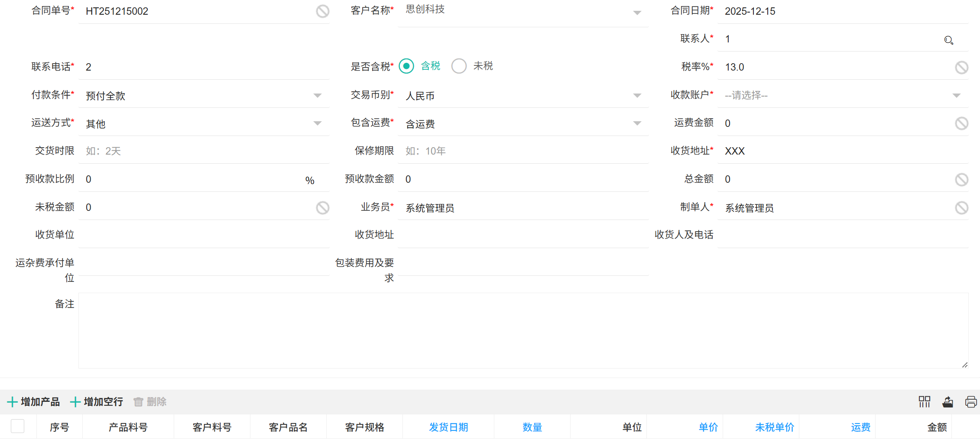
Task: Tick the select-all checkbox in table header
Action: 18,427
